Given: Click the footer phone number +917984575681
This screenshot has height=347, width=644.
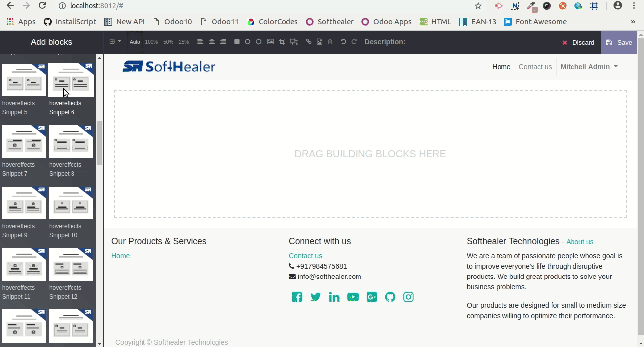Looking at the screenshot, I should click(321, 266).
